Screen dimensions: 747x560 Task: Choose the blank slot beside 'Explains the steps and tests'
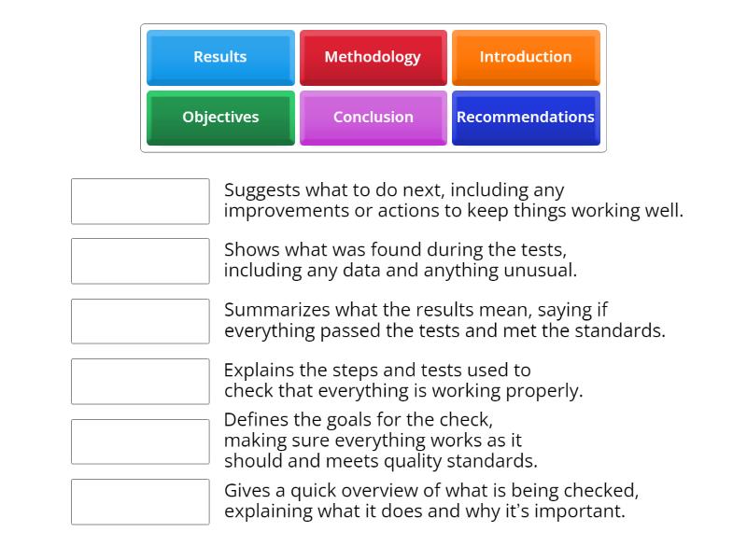pos(140,381)
